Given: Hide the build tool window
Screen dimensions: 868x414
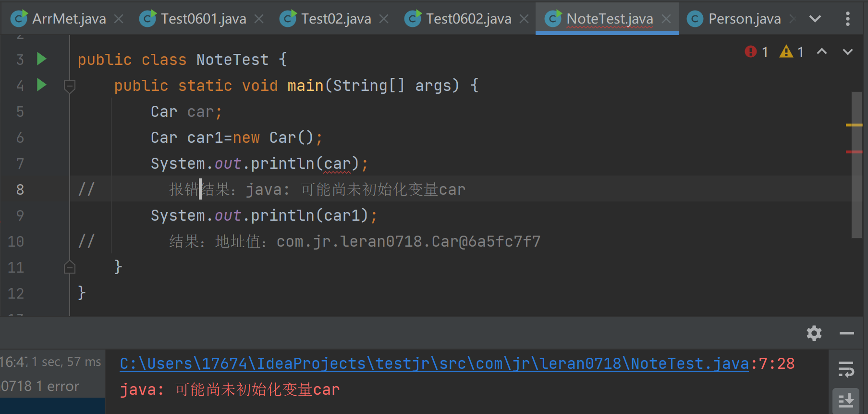Looking at the screenshot, I should click(847, 333).
